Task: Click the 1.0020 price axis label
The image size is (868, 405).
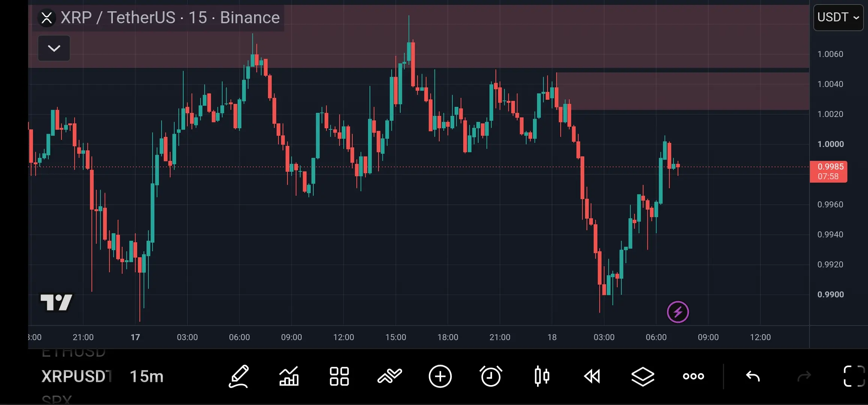Action: click(831, 114)
